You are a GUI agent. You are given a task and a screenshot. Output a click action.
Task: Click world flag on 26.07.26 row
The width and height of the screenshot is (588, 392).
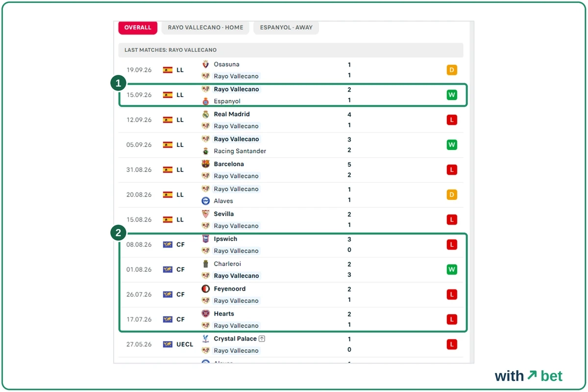[168, 294]
